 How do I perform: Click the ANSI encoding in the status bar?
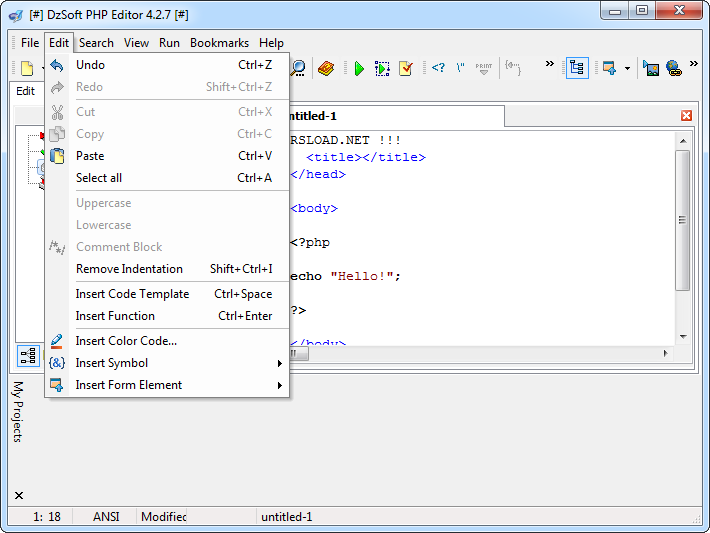click(x=106, y=517)
